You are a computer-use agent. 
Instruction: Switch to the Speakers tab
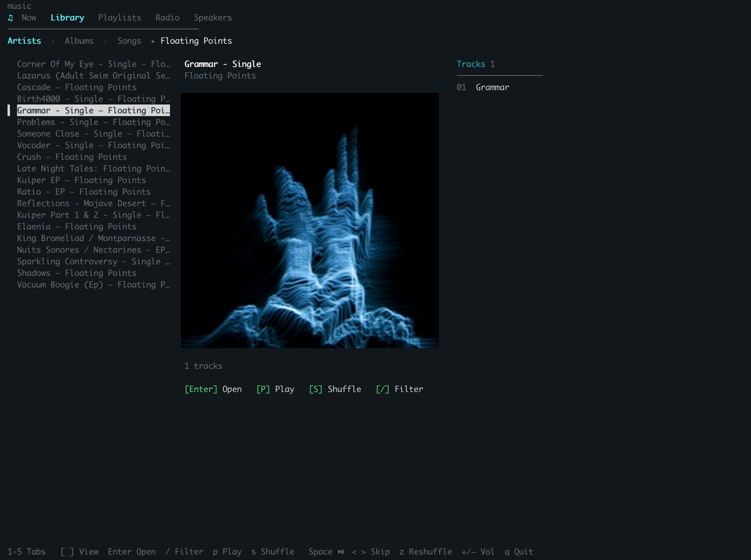213,18
